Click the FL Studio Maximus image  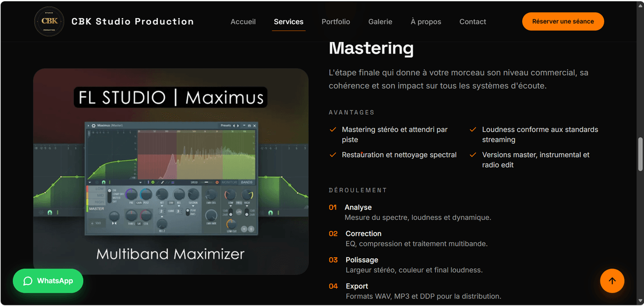point(171,171)
